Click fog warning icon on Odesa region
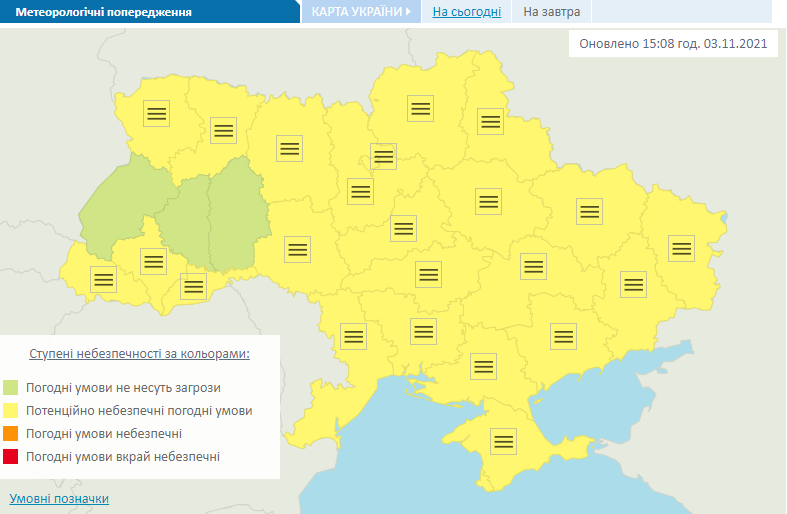Viewport: 787px width, 514px height. (353, 336)
